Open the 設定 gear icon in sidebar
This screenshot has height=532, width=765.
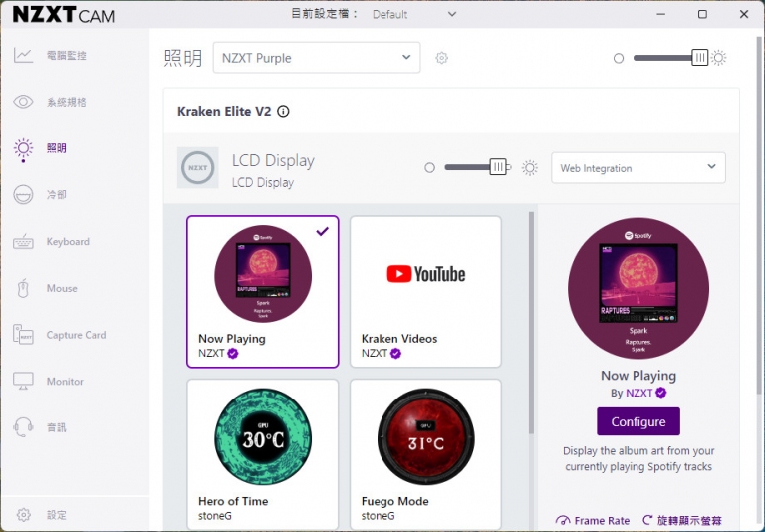click(x=24, y=515)
